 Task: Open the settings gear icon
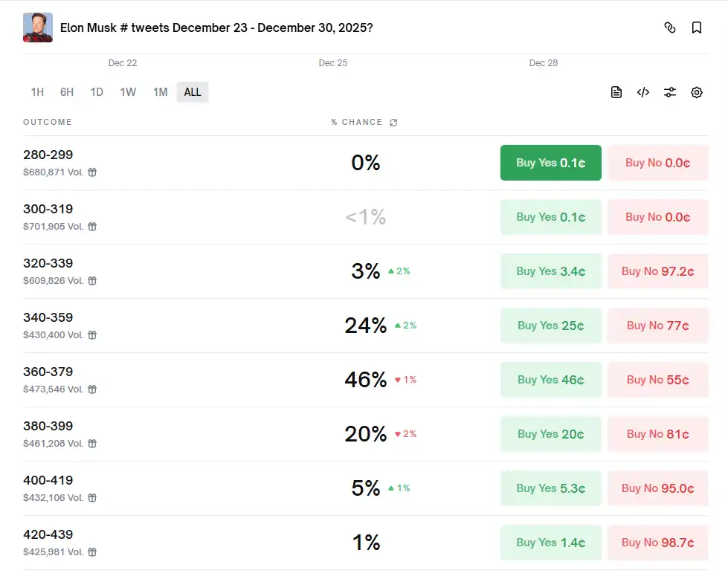tap(697, 92)
